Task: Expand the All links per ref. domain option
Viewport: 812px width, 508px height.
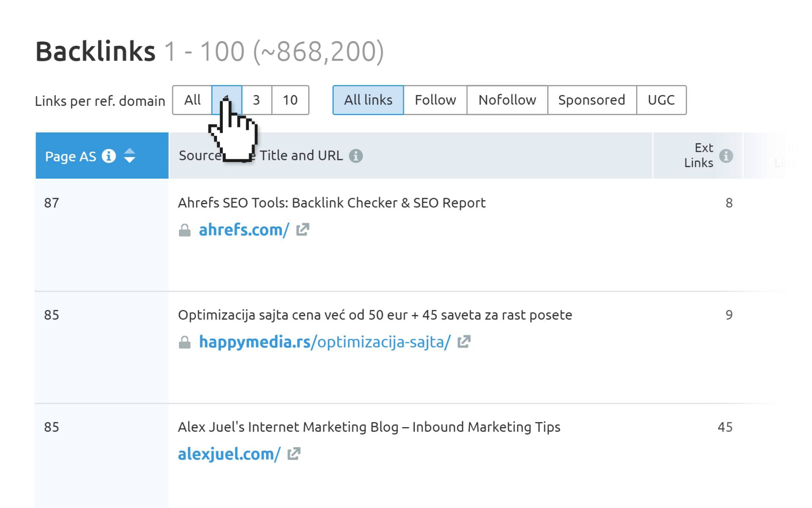Action: click(192, 100)
